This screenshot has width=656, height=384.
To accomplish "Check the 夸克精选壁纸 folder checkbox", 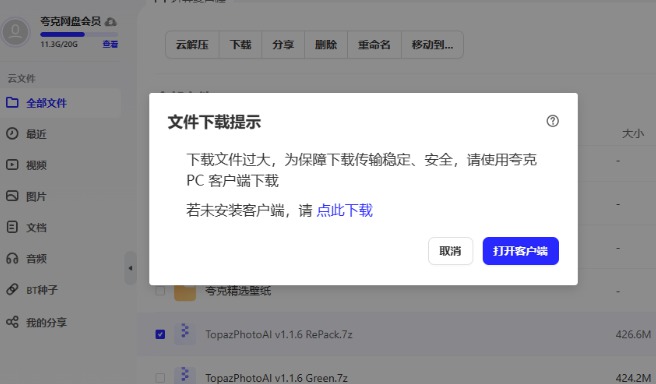I will coord(160,290).
